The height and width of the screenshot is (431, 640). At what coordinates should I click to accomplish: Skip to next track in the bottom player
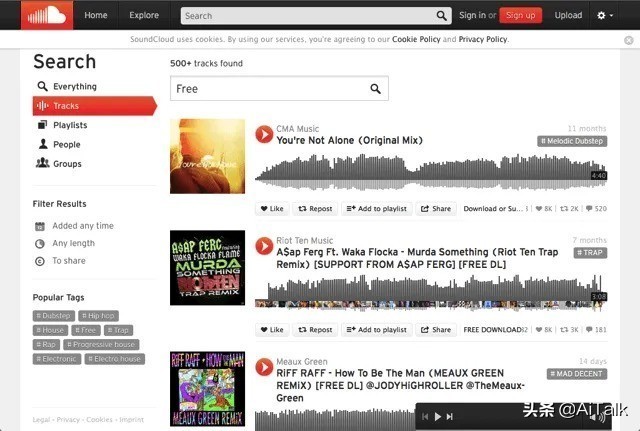450,416
